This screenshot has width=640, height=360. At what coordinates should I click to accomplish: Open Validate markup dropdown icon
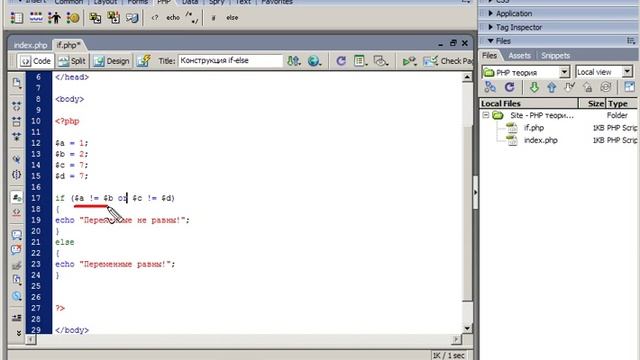point(409,61)
